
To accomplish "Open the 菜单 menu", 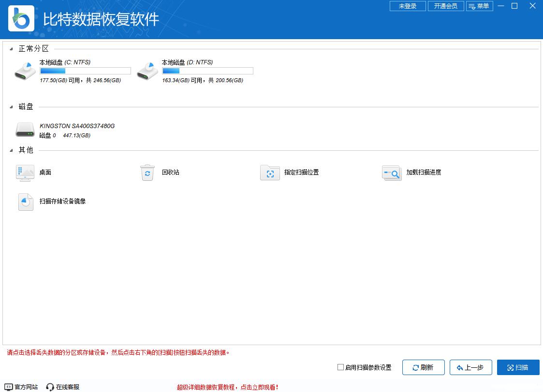I will click(x=479, y=6).
